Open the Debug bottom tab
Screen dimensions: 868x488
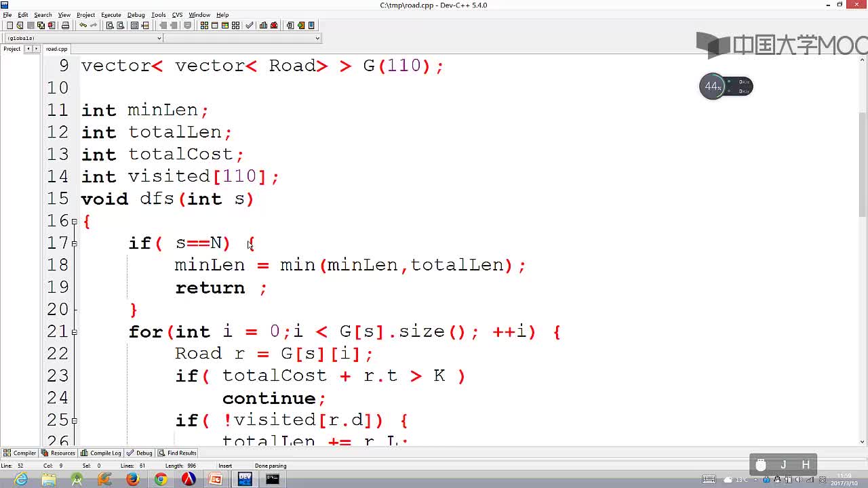(x=139, y=453)
